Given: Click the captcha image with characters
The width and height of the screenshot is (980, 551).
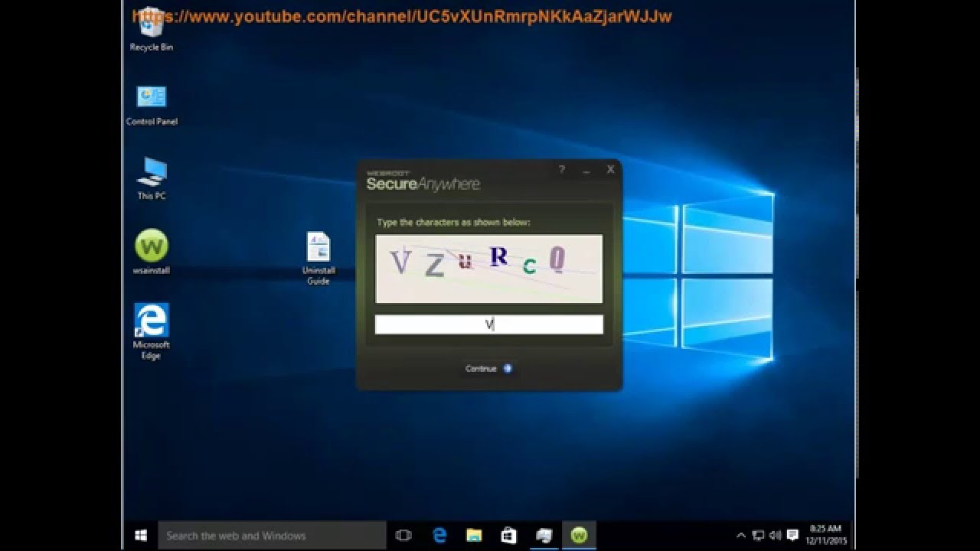Looking at the screenshot, I should (489, 269).
